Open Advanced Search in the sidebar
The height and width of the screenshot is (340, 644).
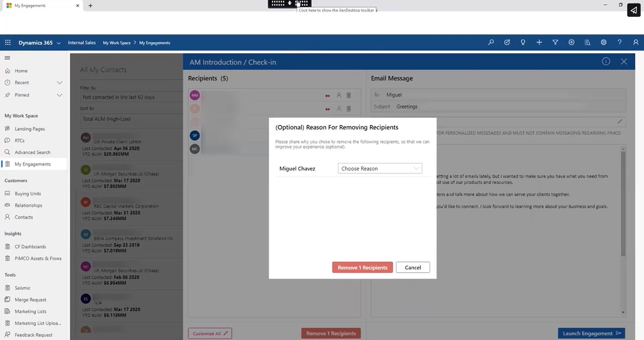point(32,152)
